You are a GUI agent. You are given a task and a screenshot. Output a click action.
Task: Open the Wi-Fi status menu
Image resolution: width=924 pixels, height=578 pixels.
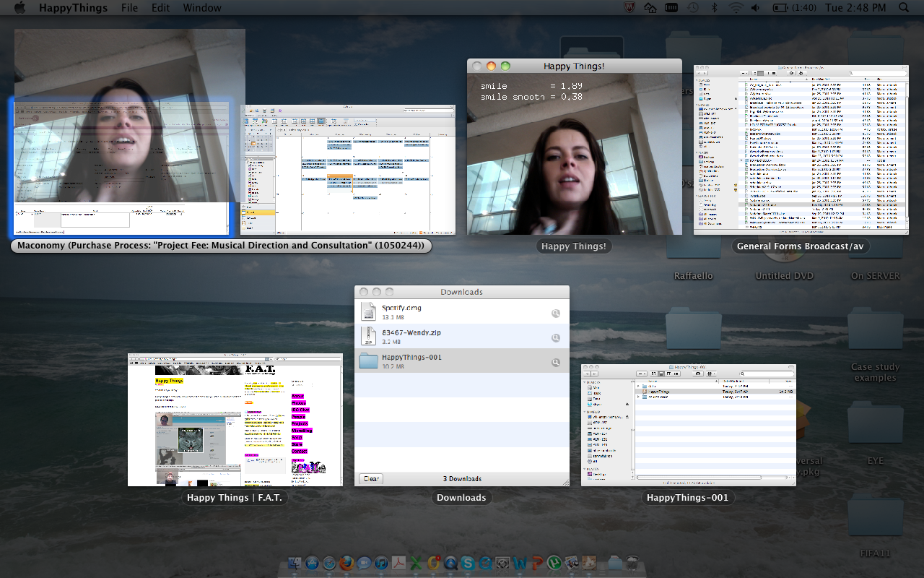pos(736,8)
